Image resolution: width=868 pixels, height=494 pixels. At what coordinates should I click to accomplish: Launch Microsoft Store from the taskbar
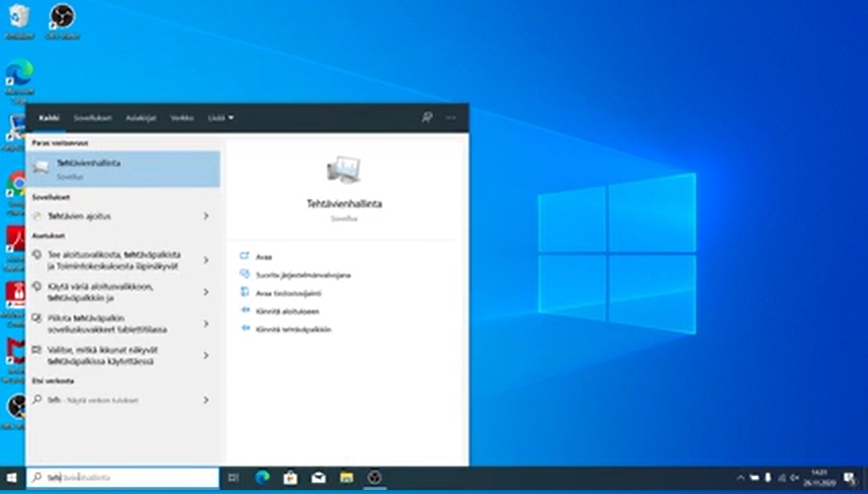[x=290, y=478]
